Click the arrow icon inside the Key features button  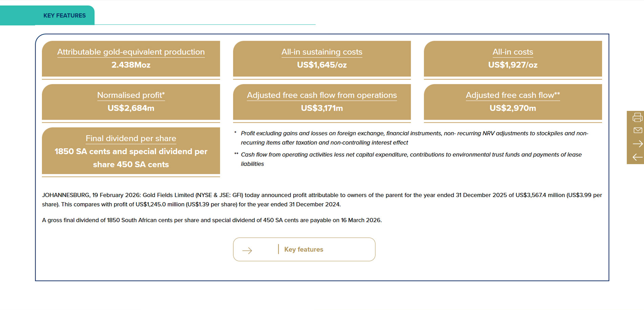tap(247, 251)
